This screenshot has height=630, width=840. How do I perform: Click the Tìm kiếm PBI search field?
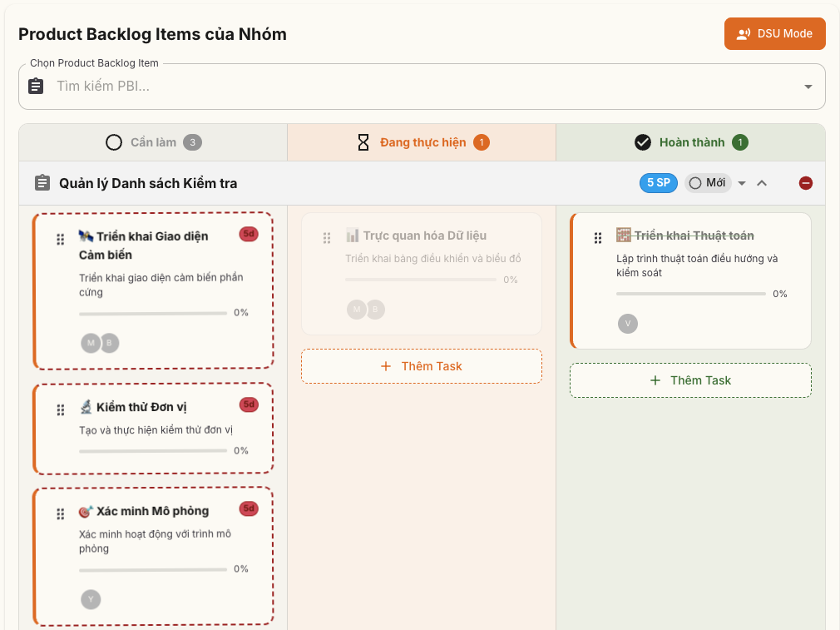click(416, 87)
